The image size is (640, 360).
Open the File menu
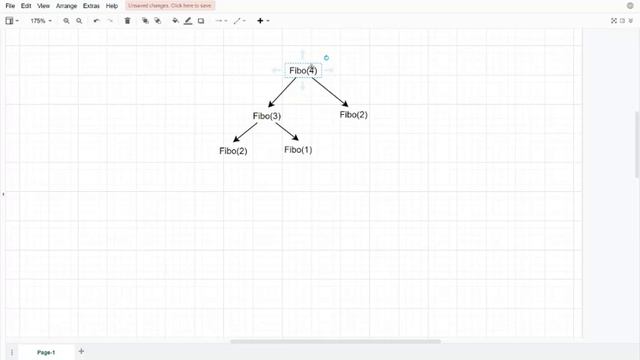click(10, 6)
